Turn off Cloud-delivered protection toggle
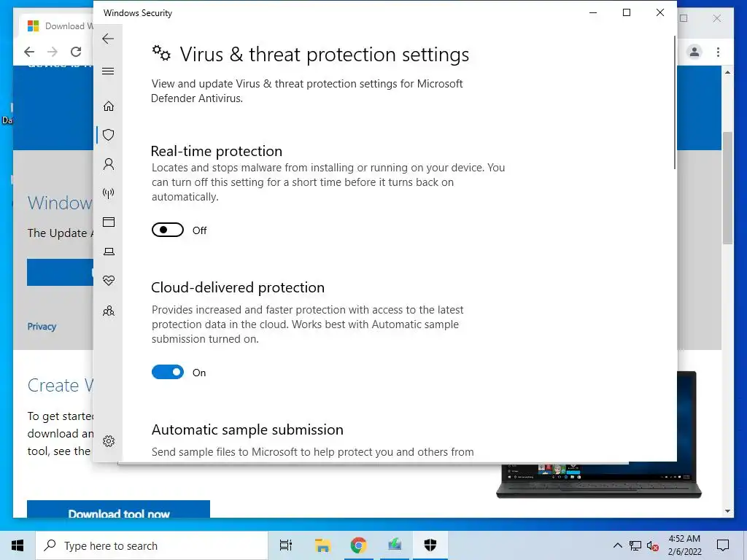Screen dimensions: 747x560 tap(168, 372)
